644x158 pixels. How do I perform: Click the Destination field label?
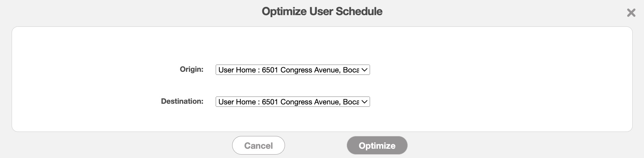(x=182, y=101)
